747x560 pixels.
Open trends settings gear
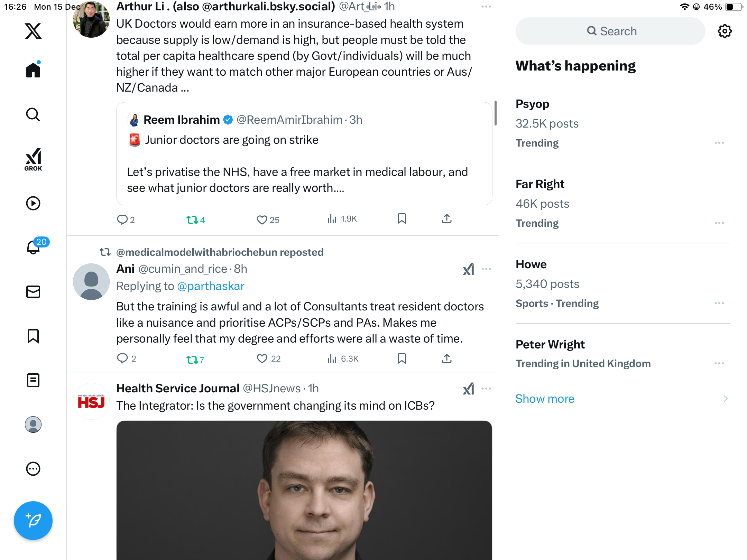click(x=725, y=31)
